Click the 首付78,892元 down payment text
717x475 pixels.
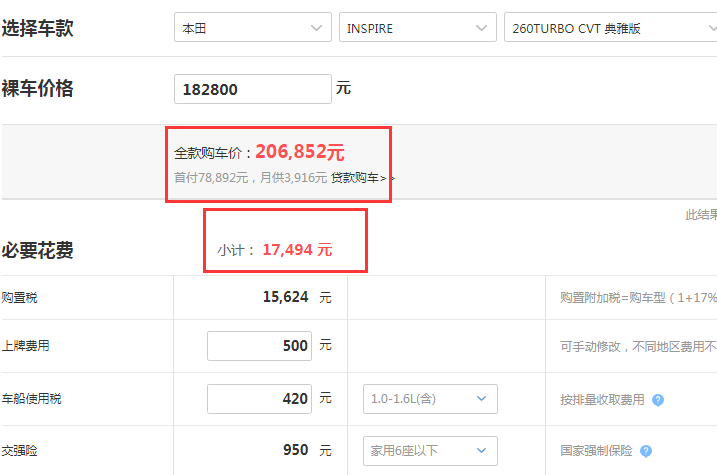[x=211, y=177]
